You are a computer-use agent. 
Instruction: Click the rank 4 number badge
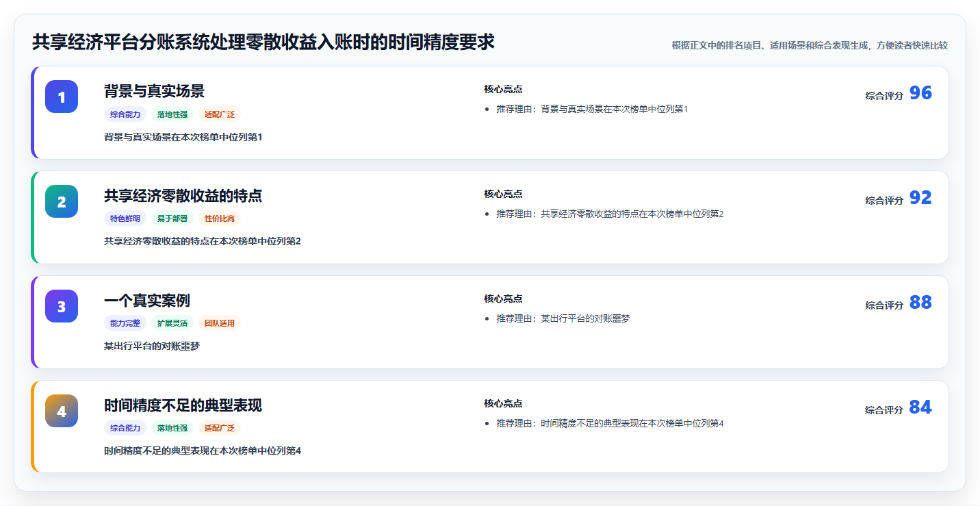point(62,411)
